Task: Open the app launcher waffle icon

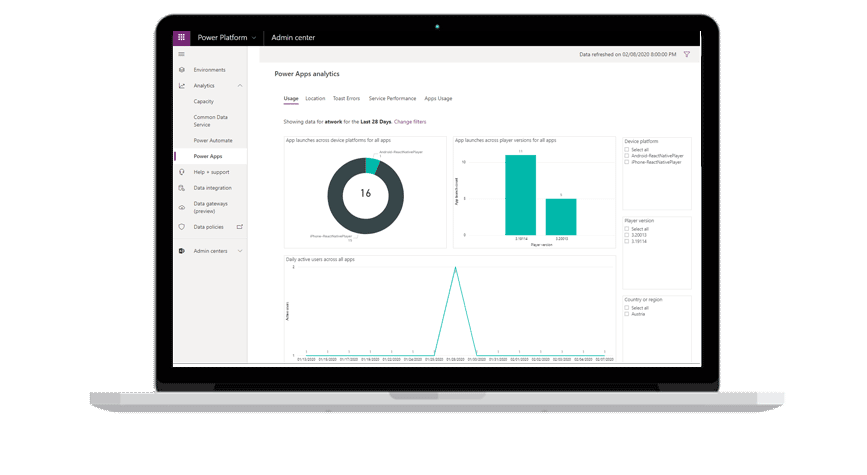Action: (181, 37)
